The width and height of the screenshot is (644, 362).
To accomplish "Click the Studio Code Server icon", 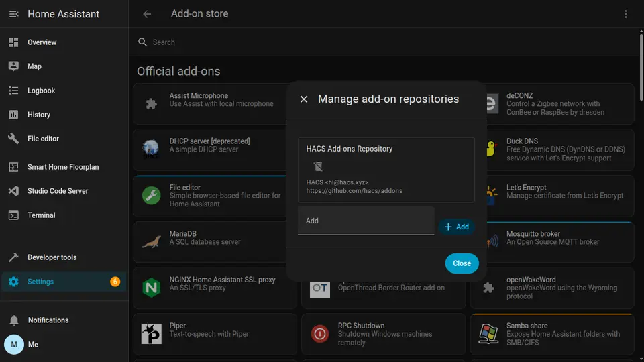I will click(13, 191).
